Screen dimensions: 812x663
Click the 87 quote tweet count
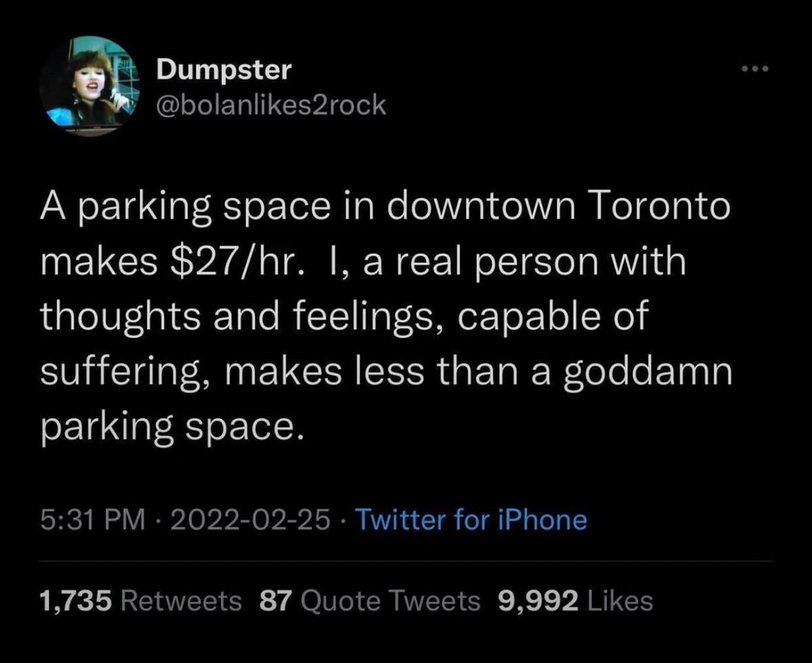[x=277, y=600]
